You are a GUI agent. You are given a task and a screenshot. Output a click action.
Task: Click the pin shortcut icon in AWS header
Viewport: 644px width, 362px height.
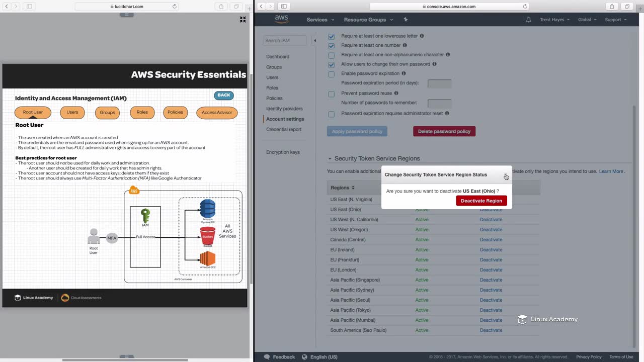coord(406,20)
